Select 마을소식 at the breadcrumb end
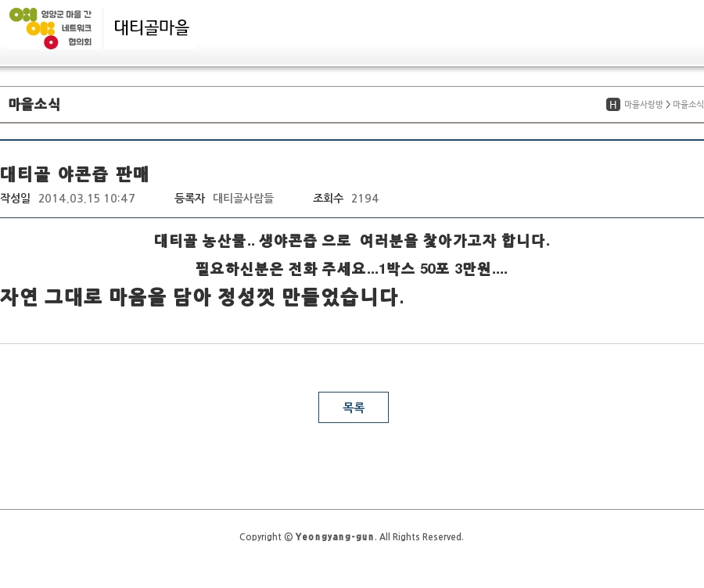The height and width of the screenshot is (588, 704). pos(688,105)
